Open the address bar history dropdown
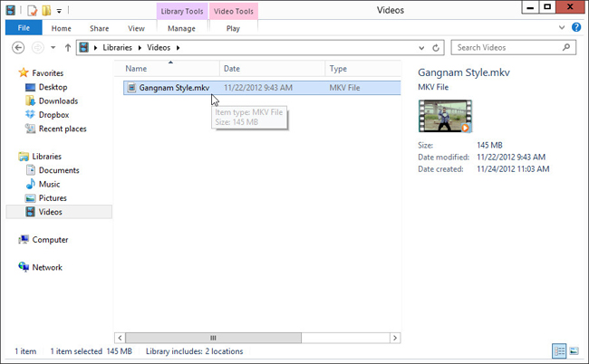The image size is (589, 364). pos(421,48)
